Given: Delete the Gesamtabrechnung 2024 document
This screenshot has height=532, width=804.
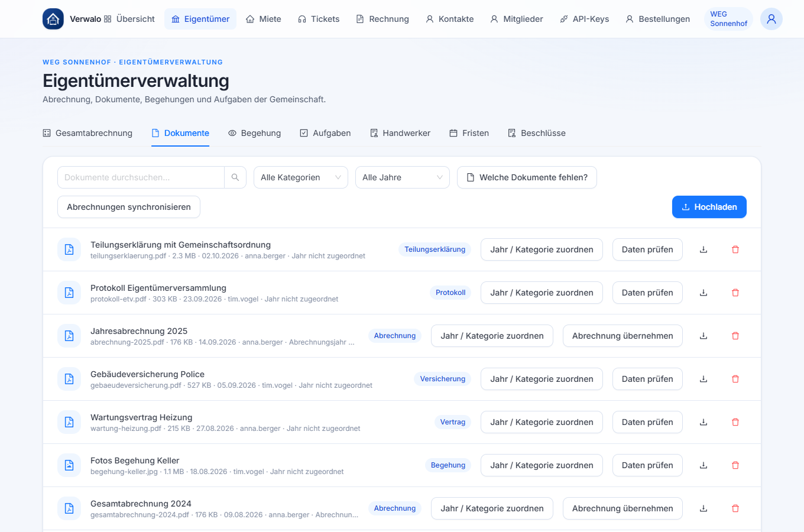Looking at the screenshot, I should 735,508.
